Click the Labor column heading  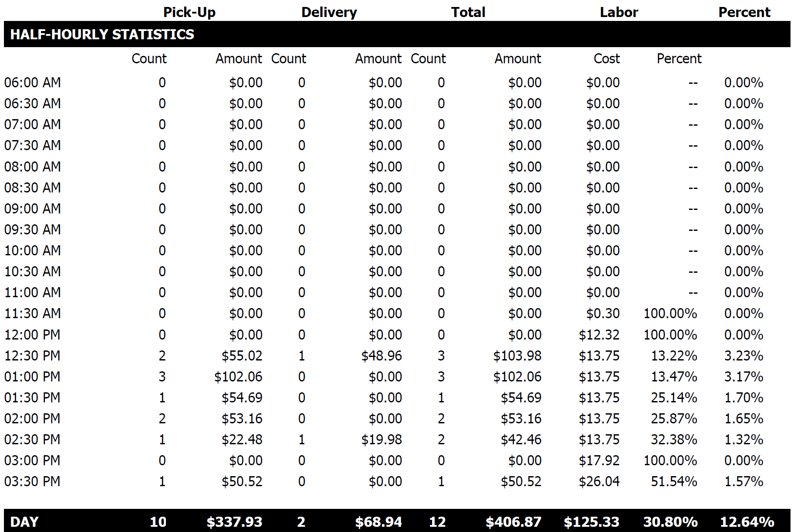(x=619, y=12)
